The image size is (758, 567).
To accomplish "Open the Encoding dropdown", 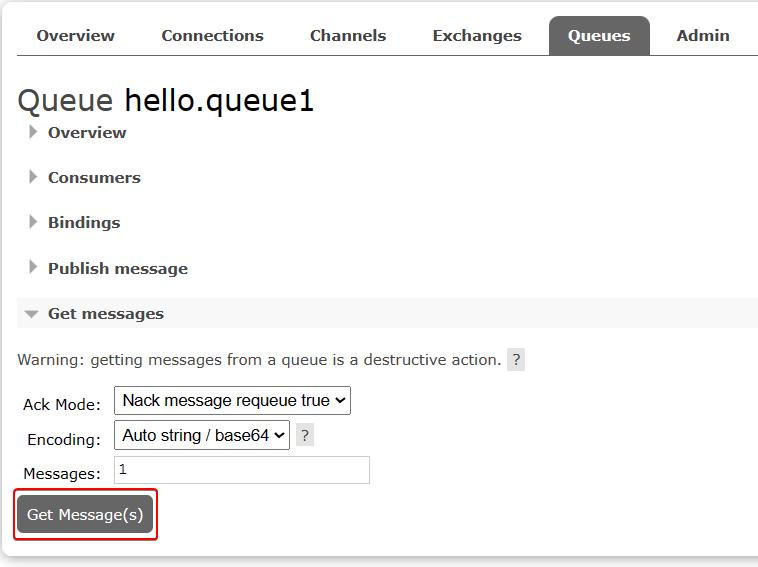I will 202,435.
